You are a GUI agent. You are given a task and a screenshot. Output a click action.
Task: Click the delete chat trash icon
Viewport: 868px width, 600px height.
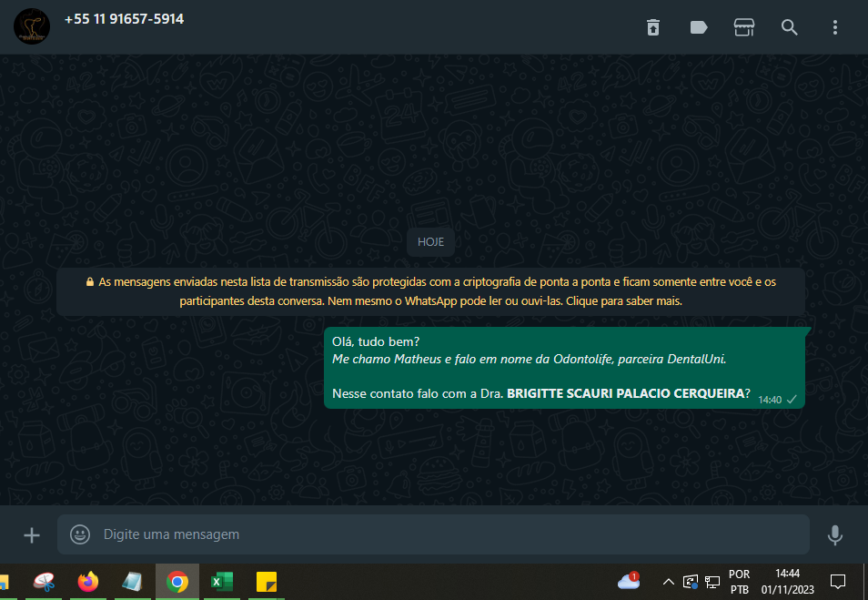[653, 27]
